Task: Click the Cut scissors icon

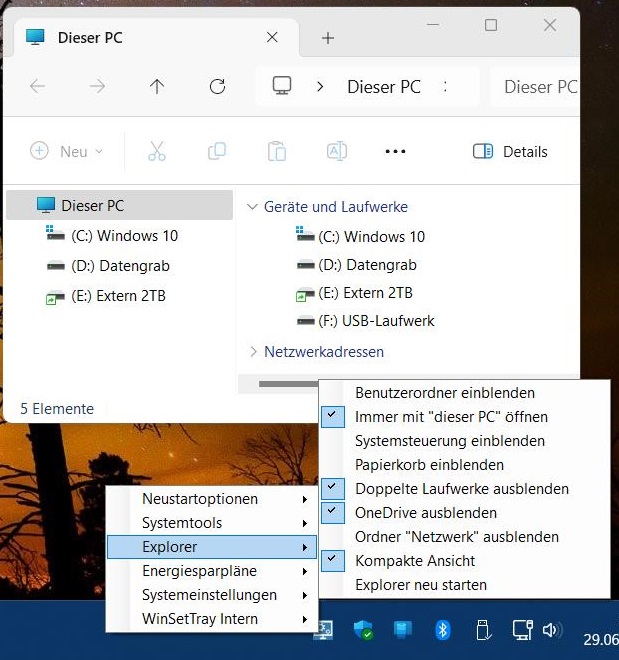Action: (157, 151)
